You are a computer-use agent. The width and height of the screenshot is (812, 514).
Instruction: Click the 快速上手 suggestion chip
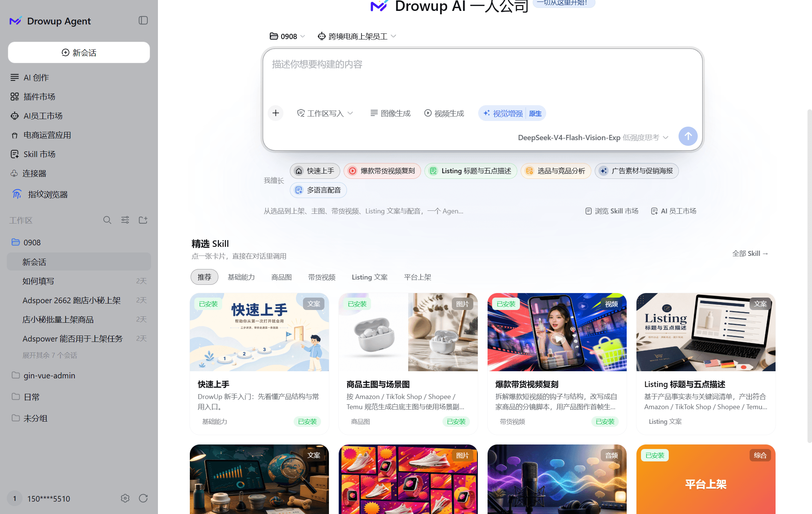tap(315, 171)
